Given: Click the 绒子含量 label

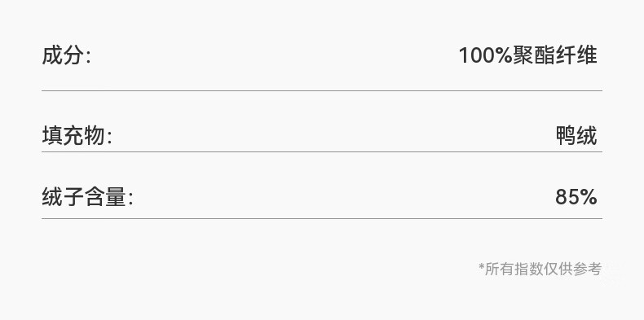Looking at the screenshot, I should [x=87, y=197].
